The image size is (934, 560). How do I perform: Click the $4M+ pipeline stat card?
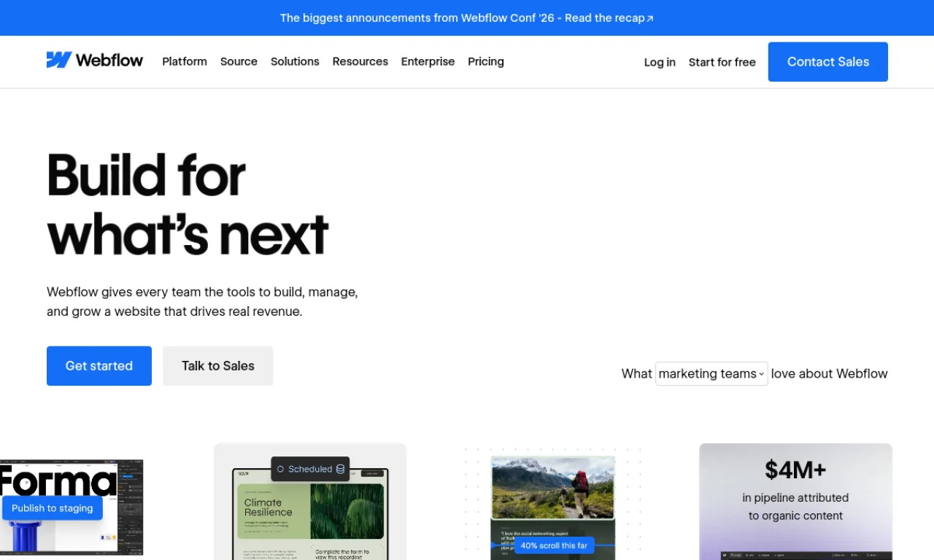[x=795, y=502]
